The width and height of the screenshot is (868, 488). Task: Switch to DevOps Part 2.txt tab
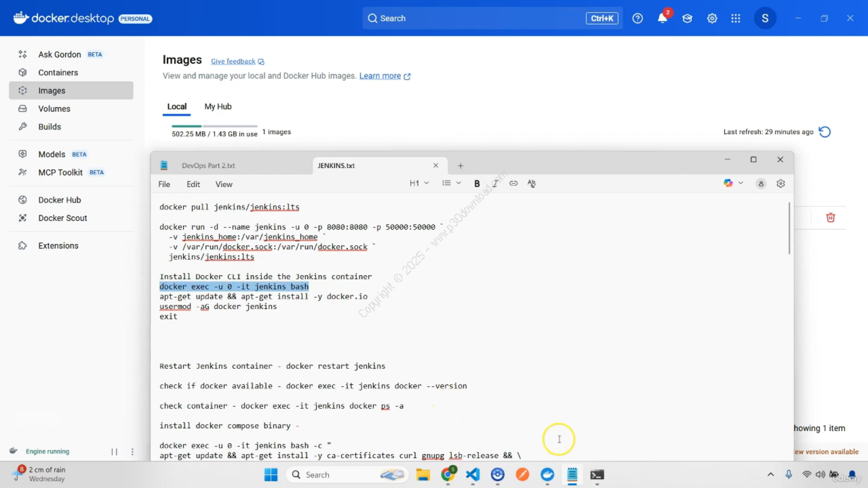tap(208, 165)
